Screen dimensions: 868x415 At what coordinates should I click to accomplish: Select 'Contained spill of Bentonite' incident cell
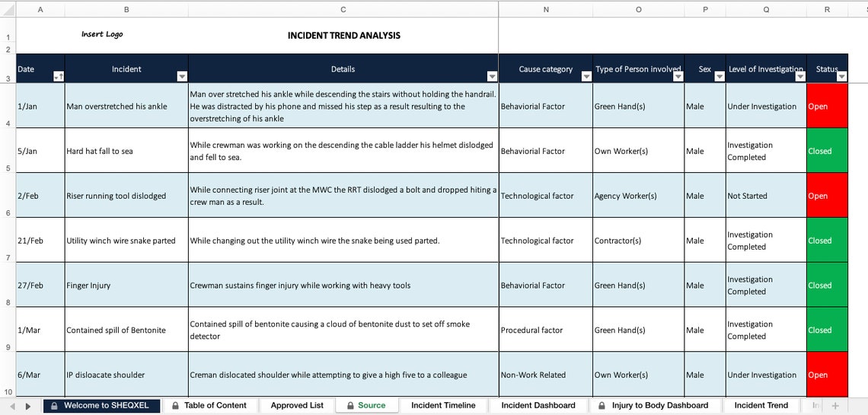pyautogui.click(x=126, y=330)
